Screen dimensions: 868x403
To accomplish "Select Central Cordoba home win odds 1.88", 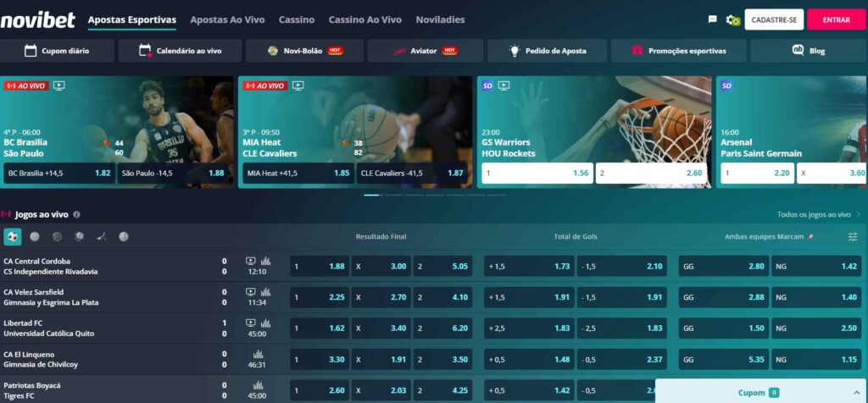I will 320,266.
